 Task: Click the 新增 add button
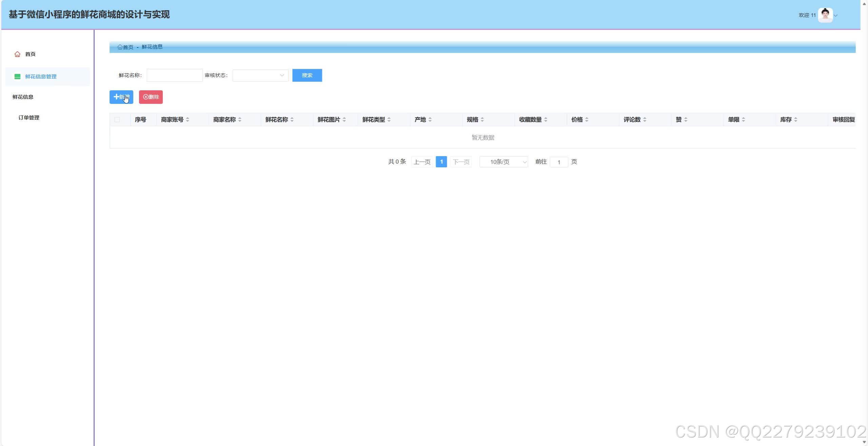coord(121,97)
